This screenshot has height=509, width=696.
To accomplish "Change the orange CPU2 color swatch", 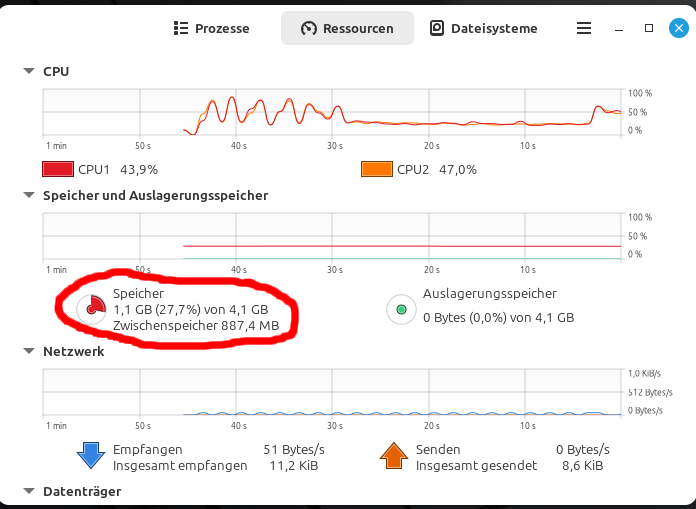I will point(377,169).
